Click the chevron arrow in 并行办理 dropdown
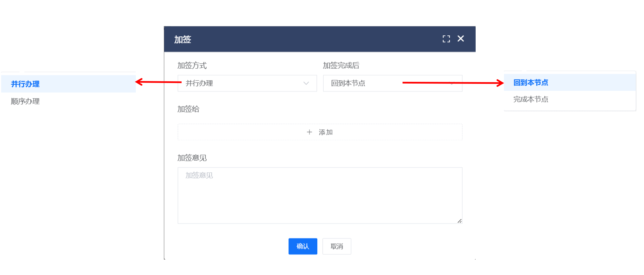 click(x=306, y=83)
